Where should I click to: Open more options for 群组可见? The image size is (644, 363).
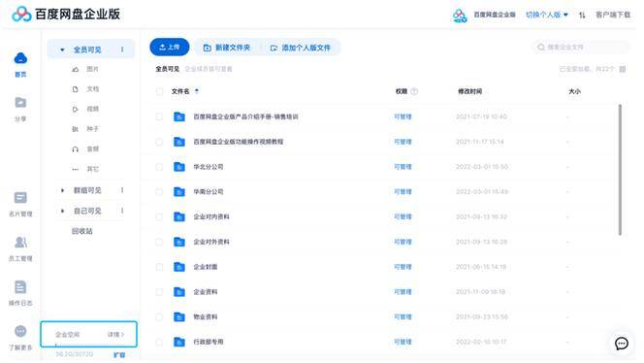[x=122, y=190]
